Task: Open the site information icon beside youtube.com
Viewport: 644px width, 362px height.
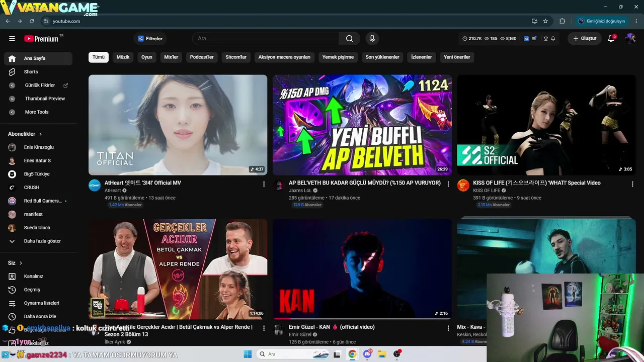Action: coord(46,21)
